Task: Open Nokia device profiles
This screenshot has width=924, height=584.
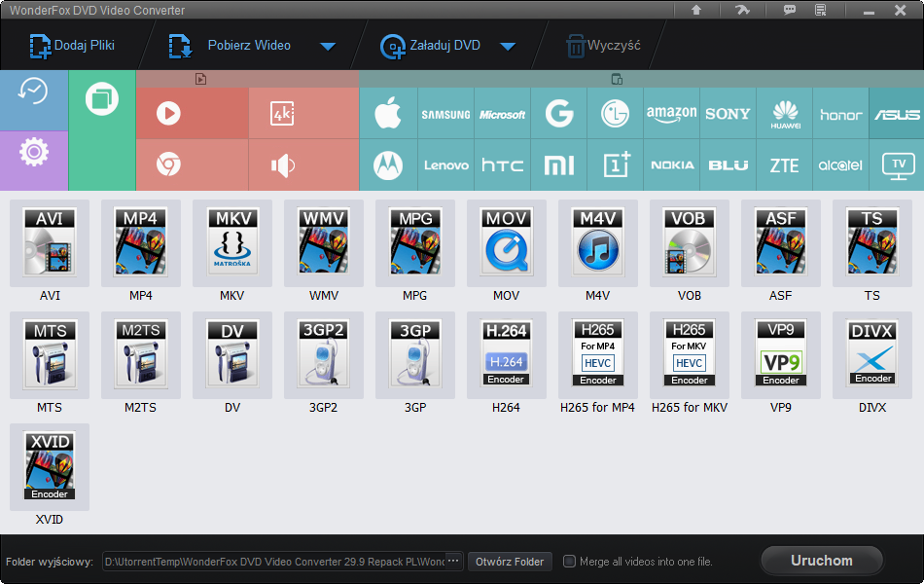Action: coord(672,165)
